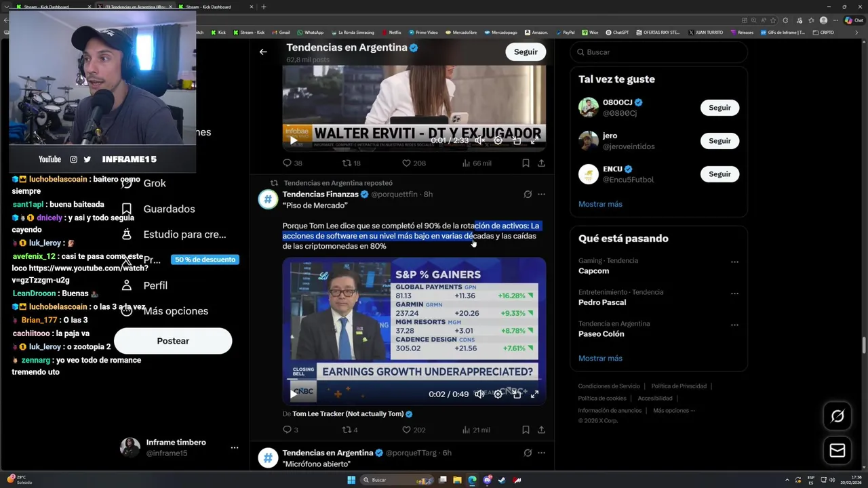
Task: Reply to the post with 38 comments
Action: pyautogui.click(x=292, y=163)
